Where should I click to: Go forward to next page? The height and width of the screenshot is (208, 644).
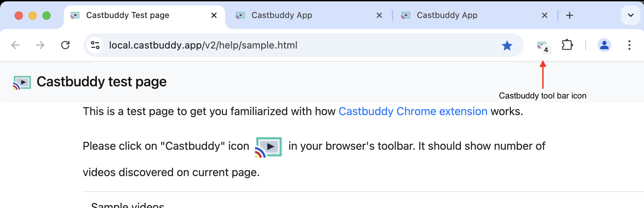point(40,45)
